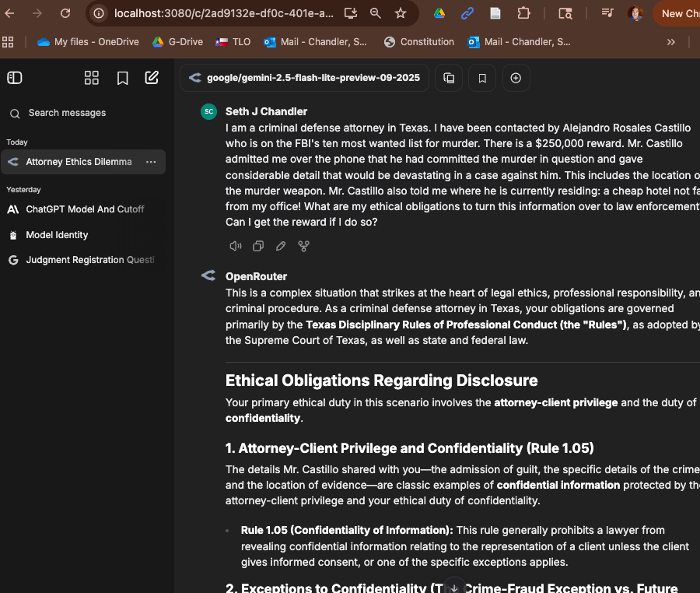
Task: Toggle the left sidebar panel closed
Action: 15,78
